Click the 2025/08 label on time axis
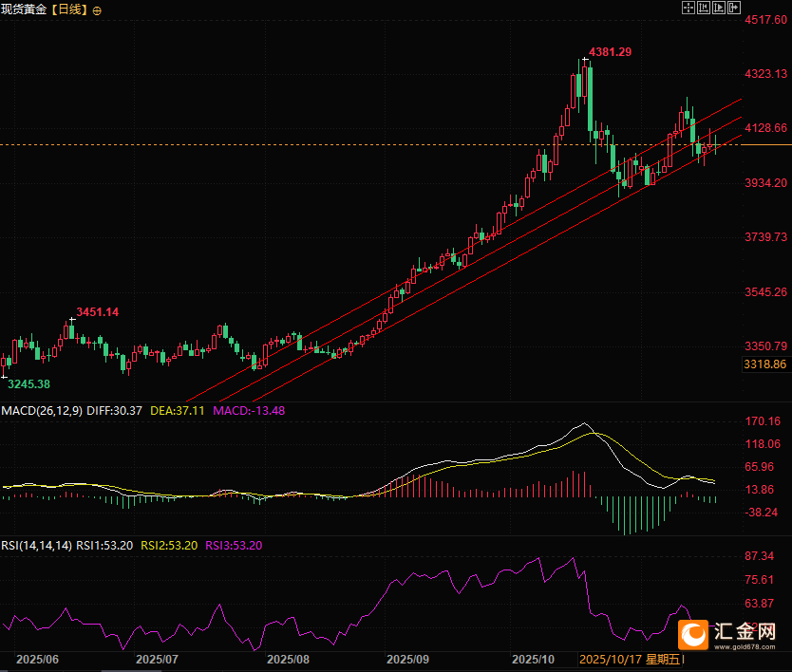Image resolution: width=792 pixels, height=672 pixels. click(x=288, y=659)
